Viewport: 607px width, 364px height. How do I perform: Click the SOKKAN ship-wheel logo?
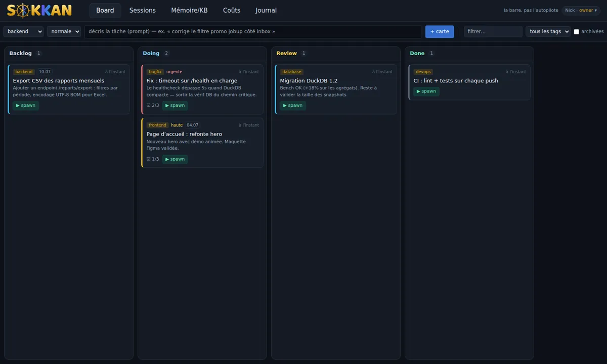[39, 10]
